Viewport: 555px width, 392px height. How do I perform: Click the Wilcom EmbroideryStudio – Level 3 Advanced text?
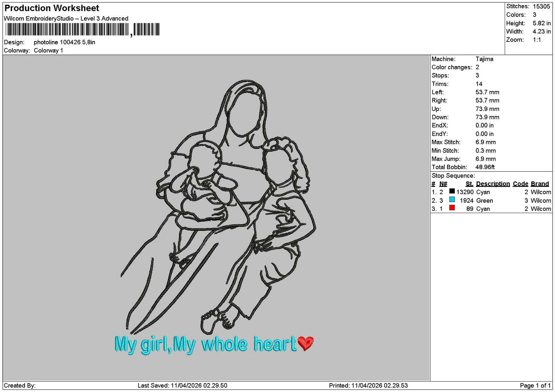tap(66, 18)
